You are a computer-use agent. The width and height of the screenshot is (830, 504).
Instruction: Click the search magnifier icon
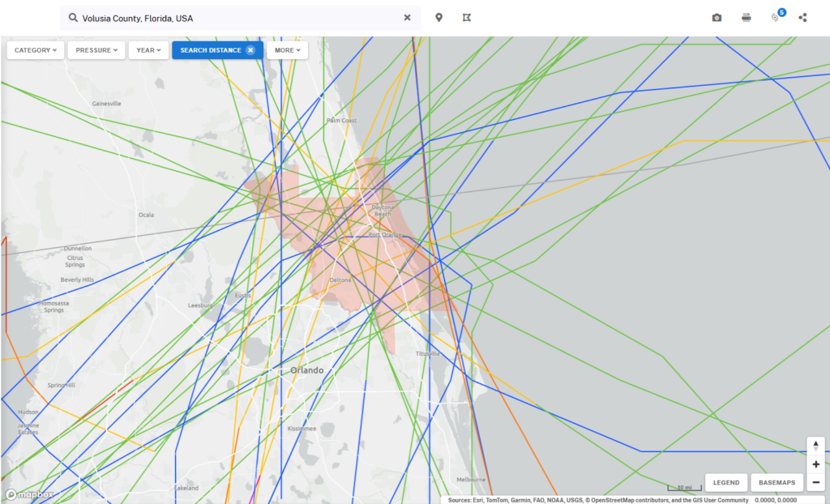73,18
